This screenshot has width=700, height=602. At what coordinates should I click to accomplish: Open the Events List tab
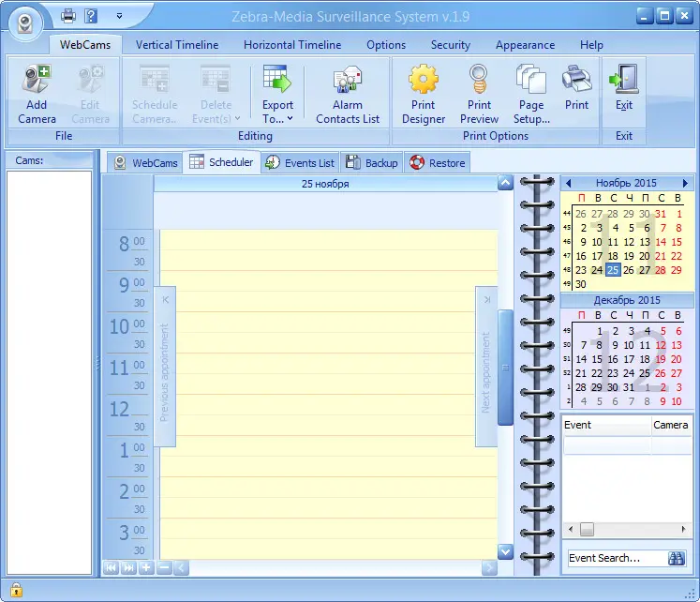point(300,163)
